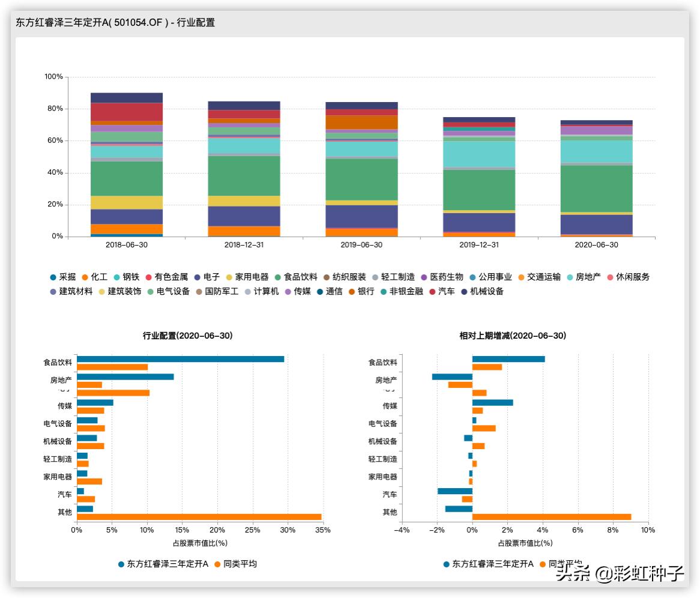Click the 采掘 legend icon

[55, 277]
